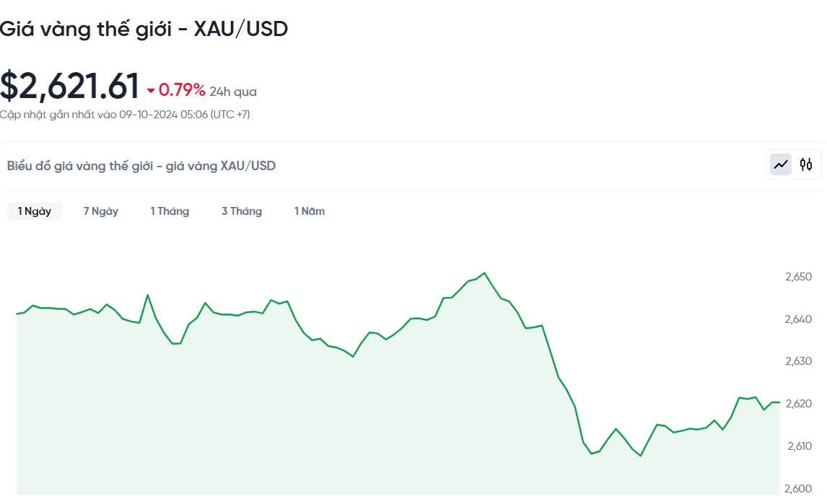Click the 2,640 y-axis label
827x504 pixels.
point(798,319)
